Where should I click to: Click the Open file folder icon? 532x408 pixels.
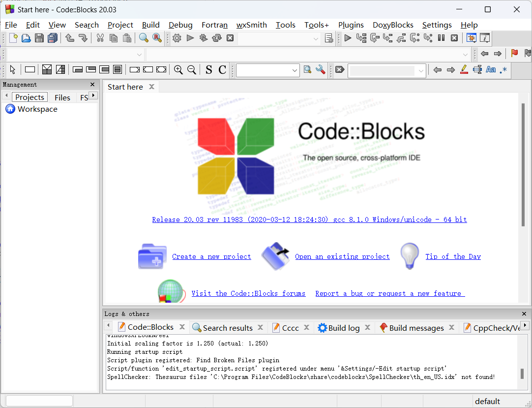26,38
